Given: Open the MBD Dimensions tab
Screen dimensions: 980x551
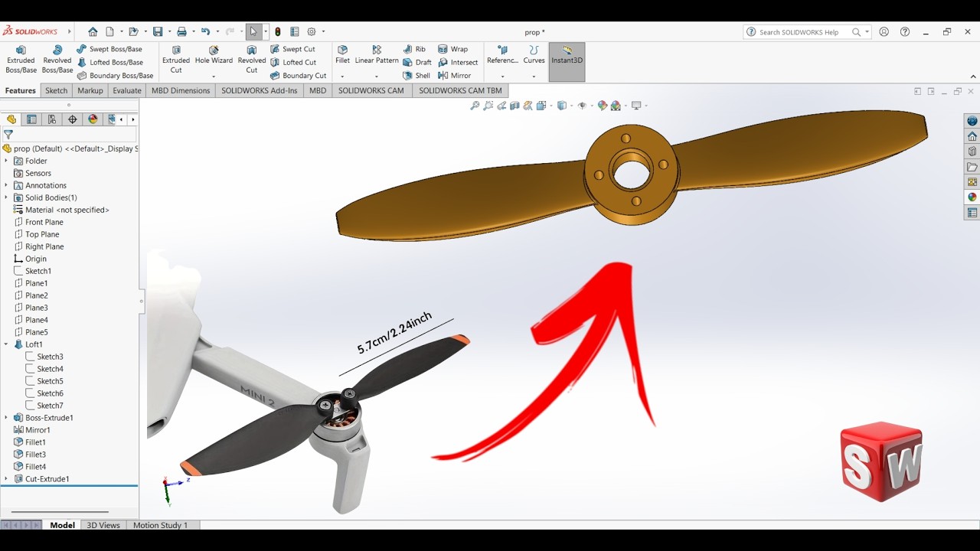Looking at the screenshot, I should click(x=181, y=90).
